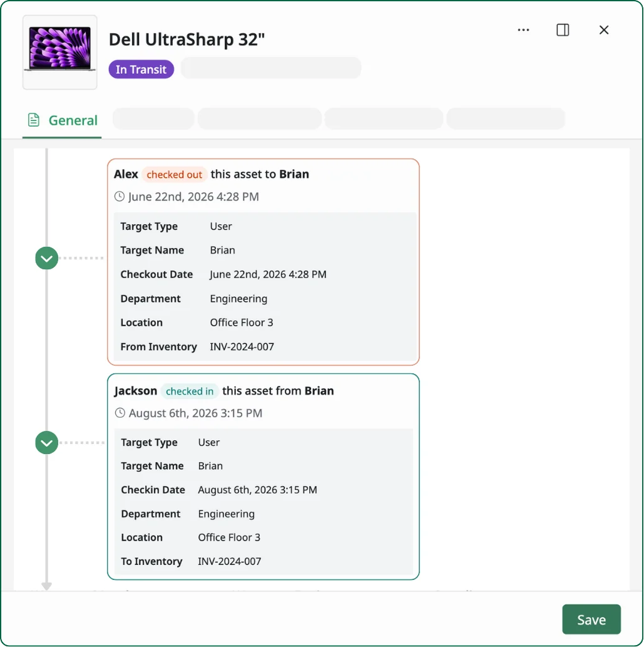Click Jackson's name in checkin entry
Screen dimensions: 644x647
click(x=136, y=391)
